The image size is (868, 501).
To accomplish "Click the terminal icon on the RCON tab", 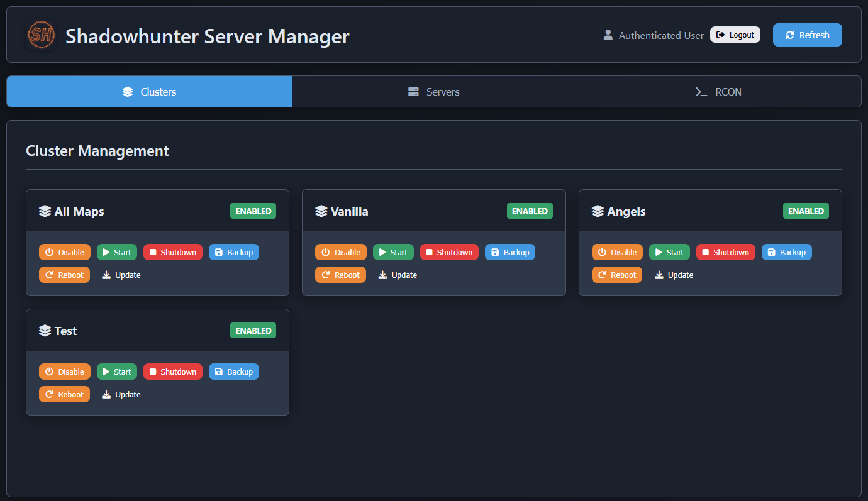I will (701, 91).
